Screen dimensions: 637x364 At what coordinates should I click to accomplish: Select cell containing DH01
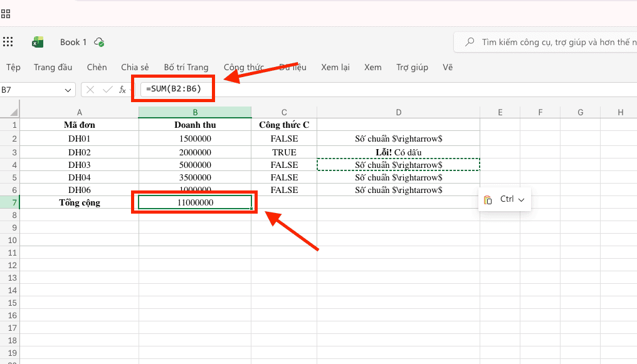[x=79, y=138]
